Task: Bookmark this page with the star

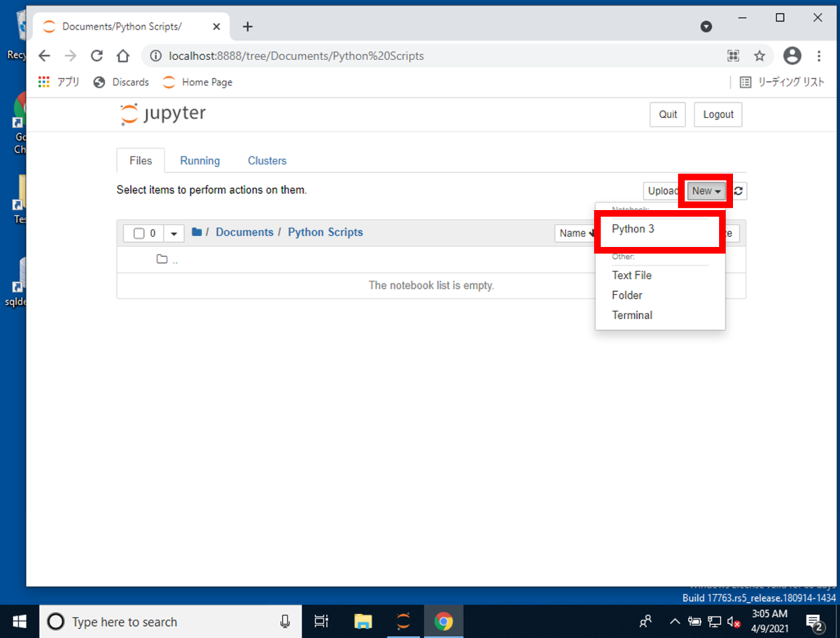Action: [x=759, y=56]
